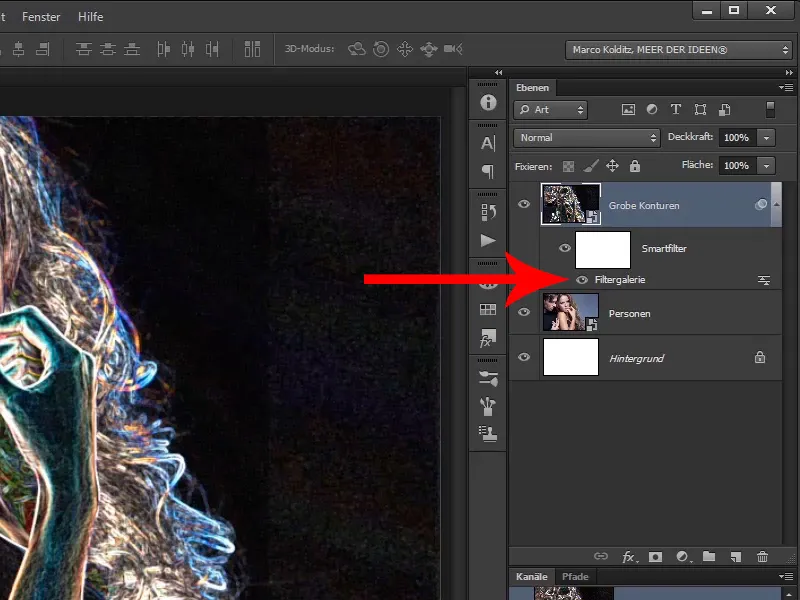The width and height of the screenshot is (800, 600).
Task: Open the Brush presets panel icon
Action: click(x=488, y=378)
